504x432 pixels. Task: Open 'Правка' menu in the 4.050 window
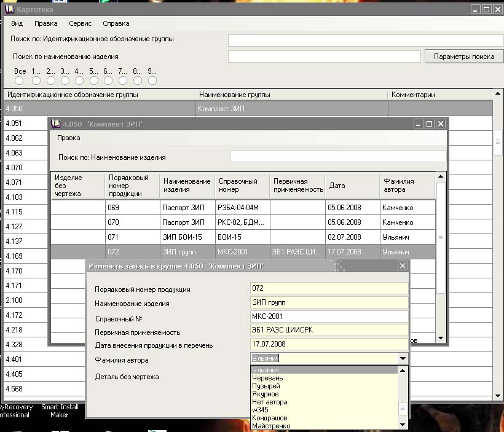click(x=68, y=138)
